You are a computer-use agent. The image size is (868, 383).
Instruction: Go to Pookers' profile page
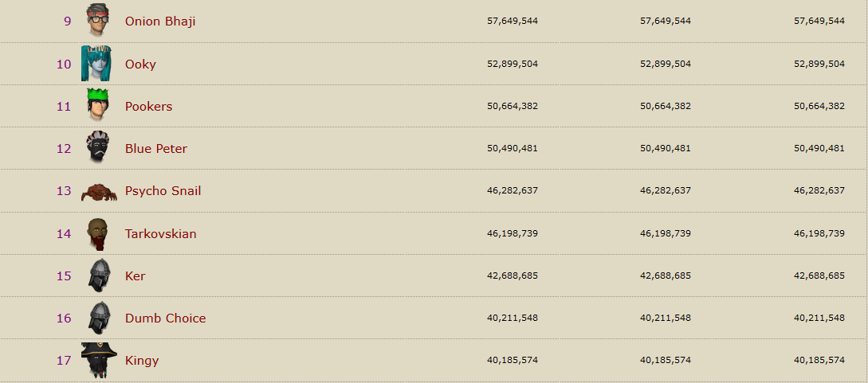(x=148, y=106)
